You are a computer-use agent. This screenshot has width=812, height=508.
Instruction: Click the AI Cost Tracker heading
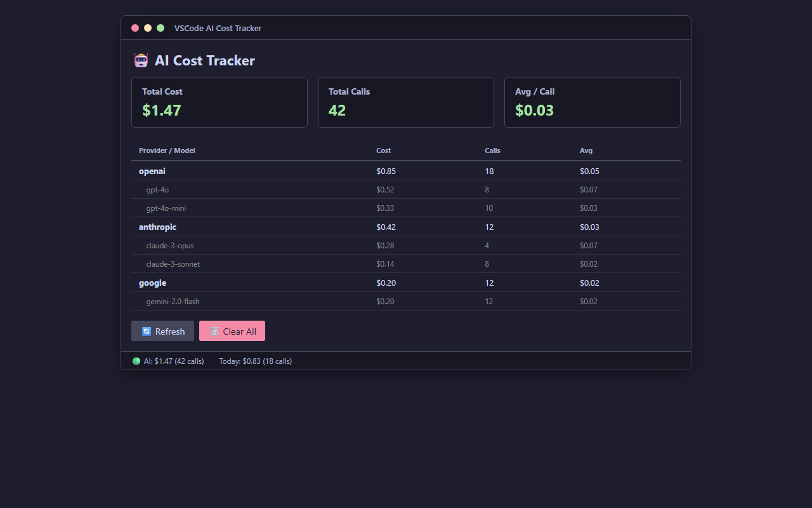pos(204,60)
